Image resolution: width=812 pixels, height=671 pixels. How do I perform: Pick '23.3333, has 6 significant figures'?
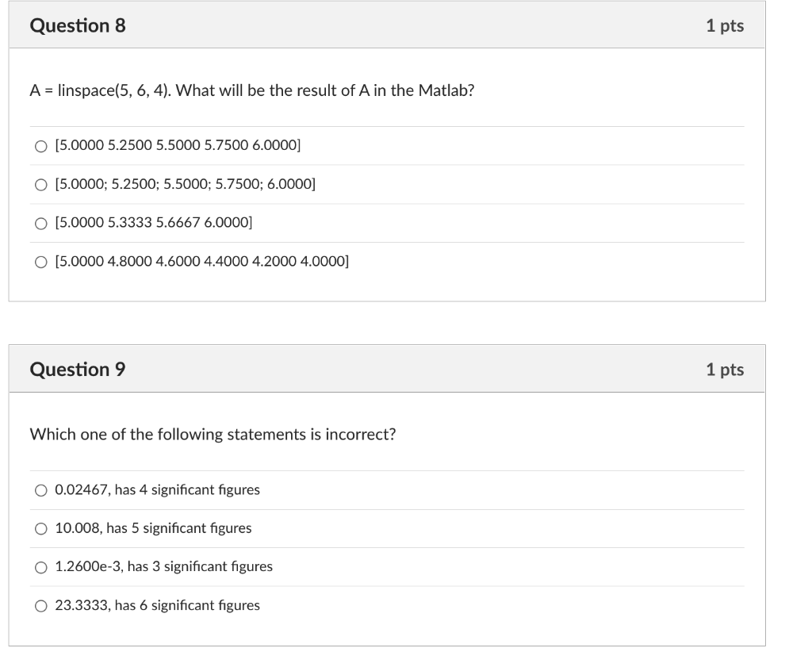tap(156, 604)
